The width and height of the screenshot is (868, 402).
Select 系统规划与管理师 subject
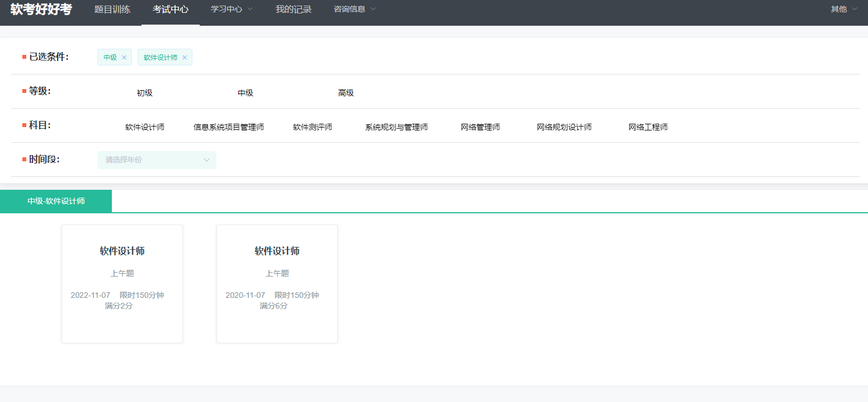click(x=397, y=127)
